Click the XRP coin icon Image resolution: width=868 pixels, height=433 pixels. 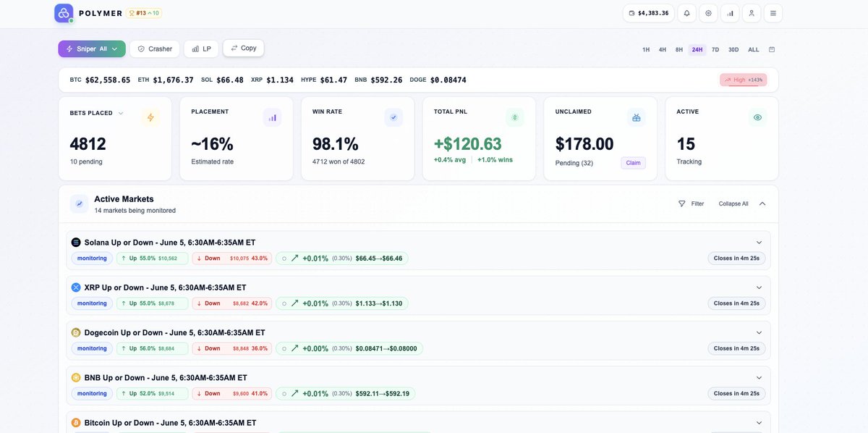(x=76, y=287)
